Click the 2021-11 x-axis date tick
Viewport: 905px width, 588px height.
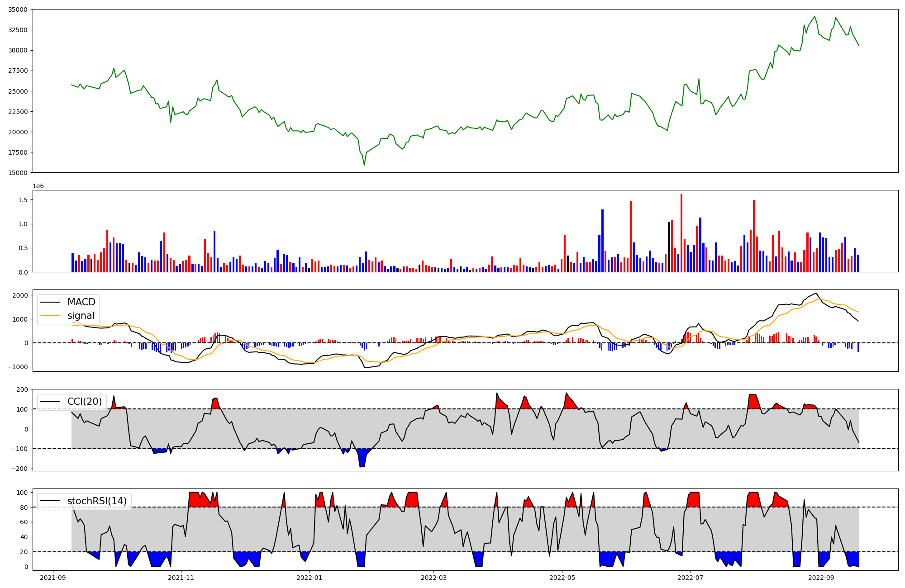pos(181,578)
